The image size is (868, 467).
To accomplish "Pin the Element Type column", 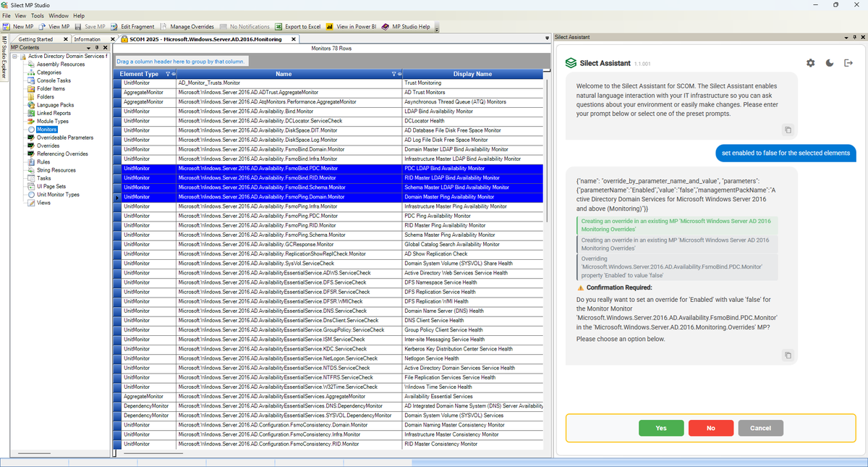I will (173, 74).
